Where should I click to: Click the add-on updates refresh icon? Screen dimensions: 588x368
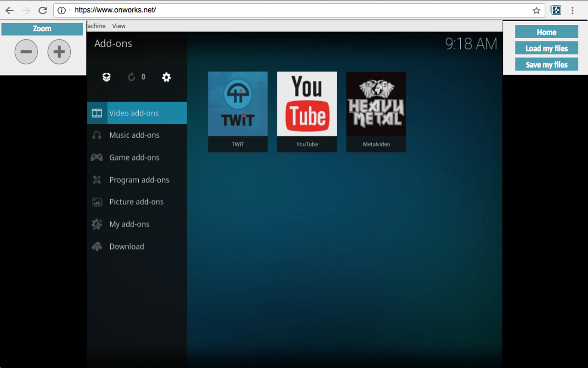131,77
